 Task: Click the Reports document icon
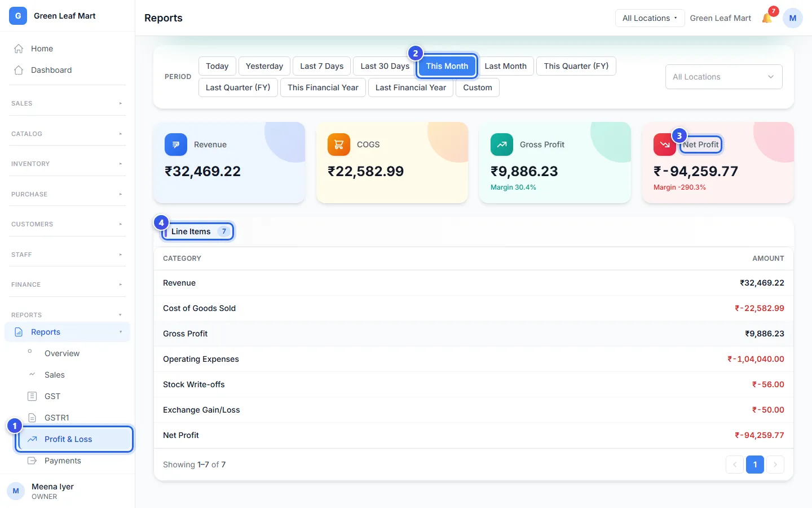click(x=19, y=332)
